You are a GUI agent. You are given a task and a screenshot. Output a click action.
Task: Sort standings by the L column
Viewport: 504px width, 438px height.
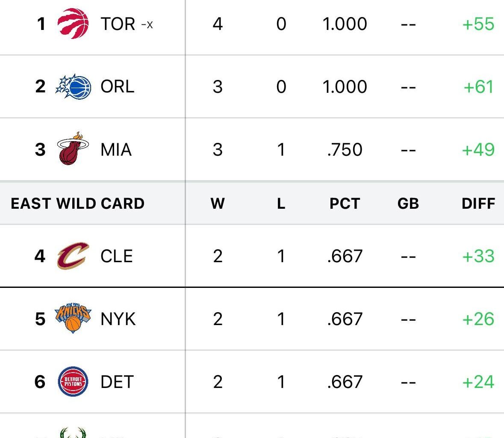click(x=281, y=204)
